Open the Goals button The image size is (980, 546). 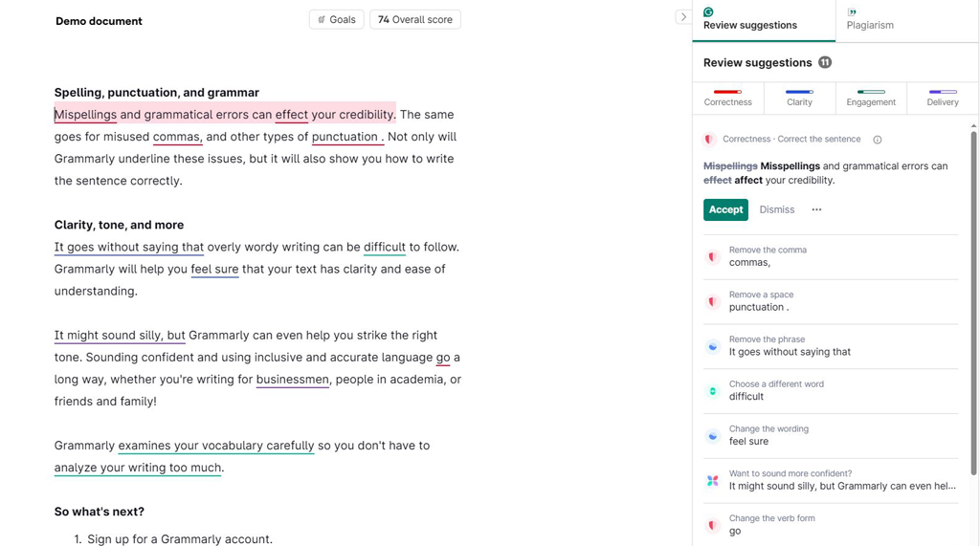click(x=336, y=19)
